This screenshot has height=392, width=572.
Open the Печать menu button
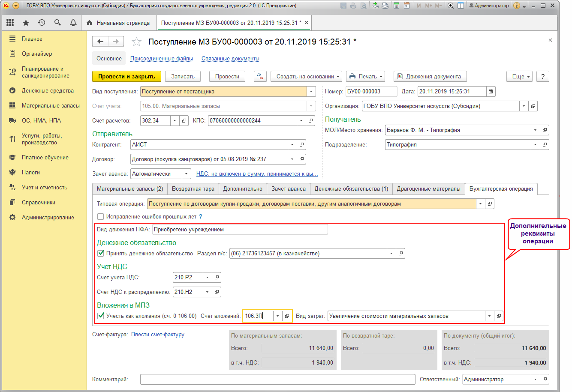point(366,76)
